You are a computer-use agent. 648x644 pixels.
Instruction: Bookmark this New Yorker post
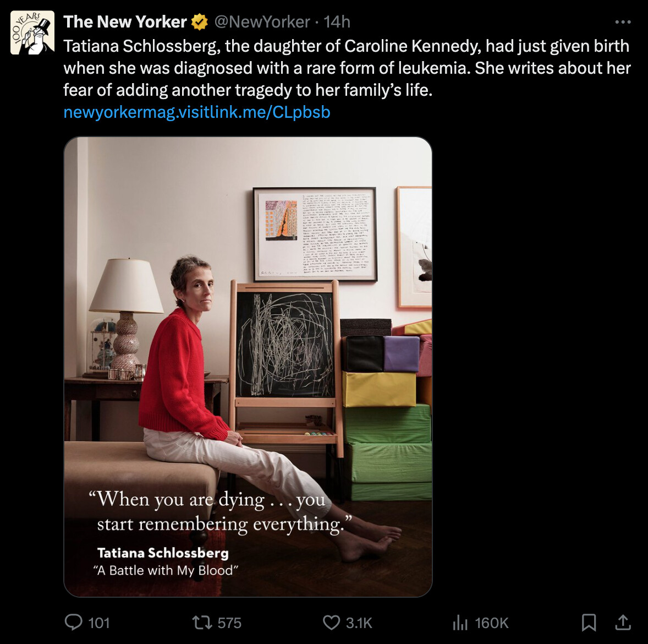point(589,622)
